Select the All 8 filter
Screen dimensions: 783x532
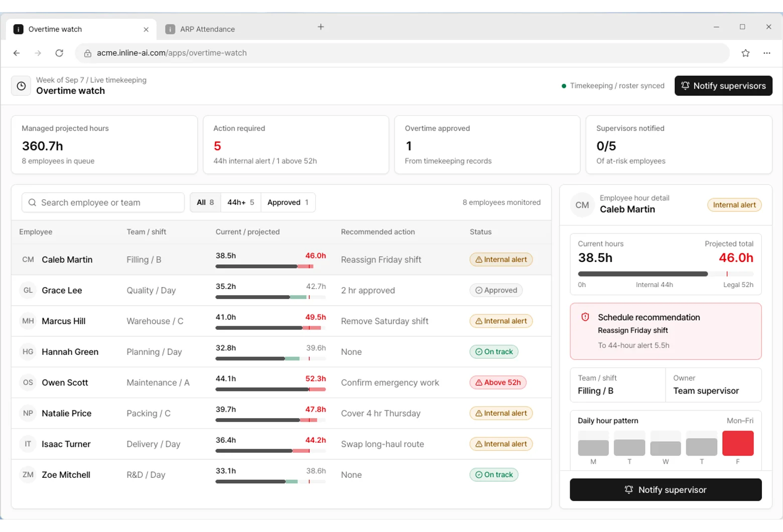[205, 202]
